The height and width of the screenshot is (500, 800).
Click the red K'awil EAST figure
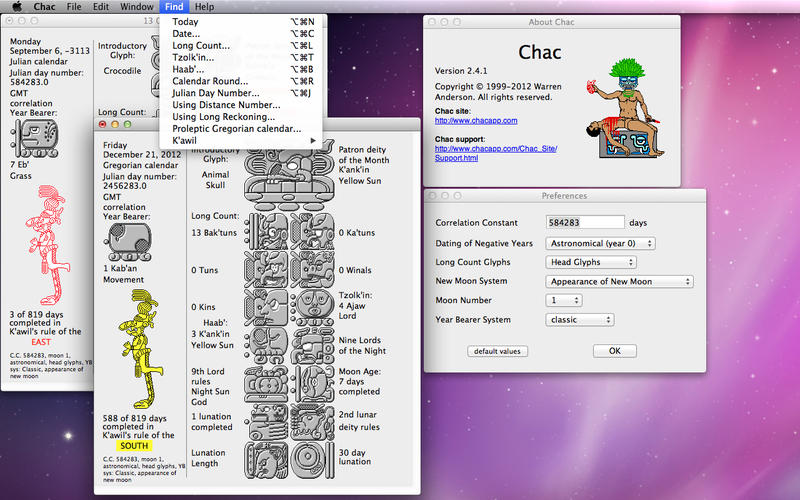pos(47,245)
